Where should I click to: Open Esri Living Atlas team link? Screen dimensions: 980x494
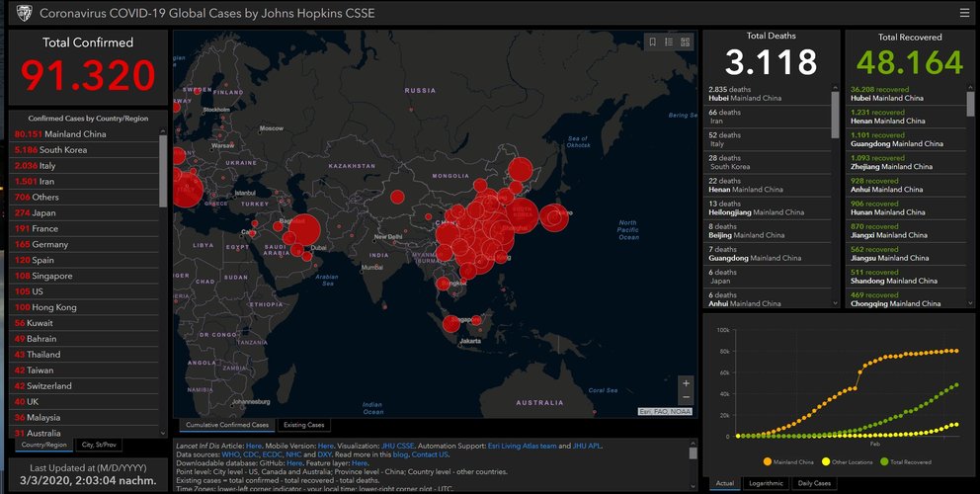coord(522,446)
